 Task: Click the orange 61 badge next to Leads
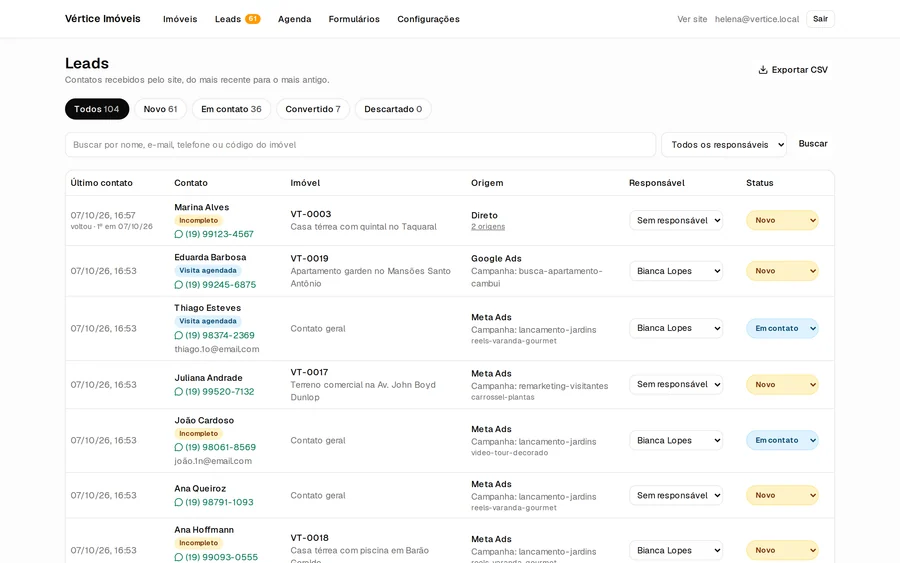point(253,19)
